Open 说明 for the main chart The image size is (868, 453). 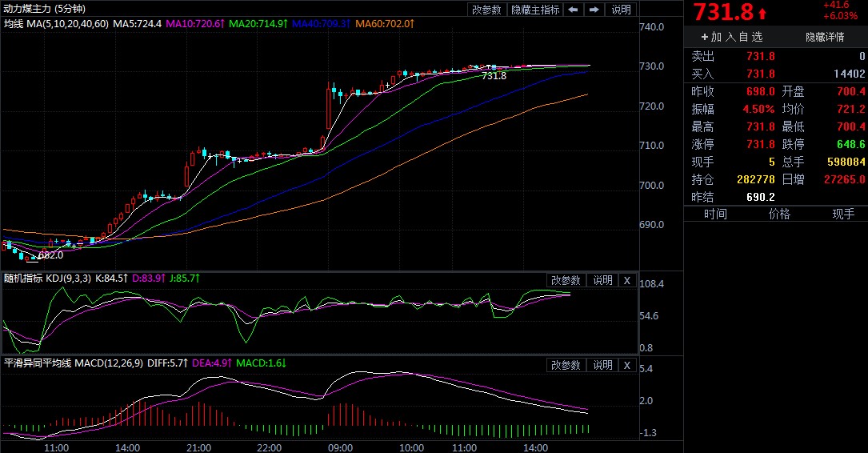coord(621,10)
